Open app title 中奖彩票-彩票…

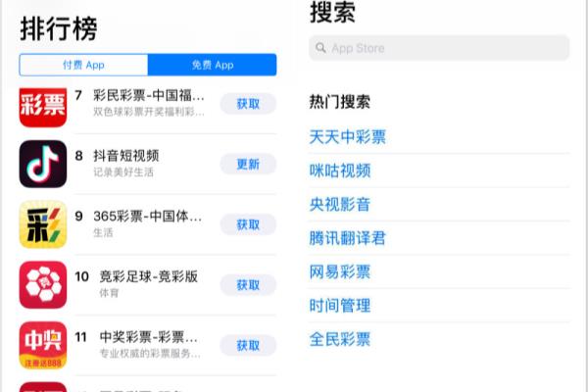(149, 337)
